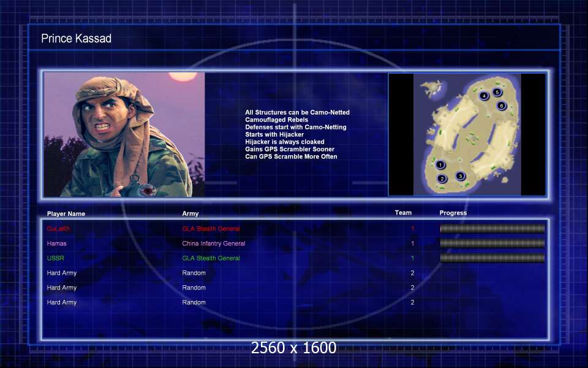
Task: Click 'Can GPS Scramble More Often' line
Action: pos(292,156)
